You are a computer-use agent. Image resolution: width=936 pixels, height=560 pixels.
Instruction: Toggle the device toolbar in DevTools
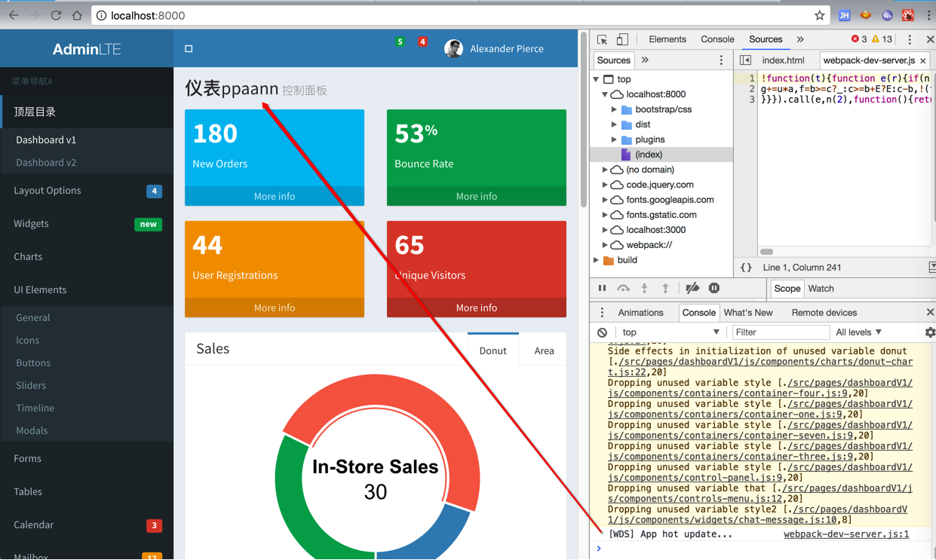pyautogui.click(x=622, y=39)
